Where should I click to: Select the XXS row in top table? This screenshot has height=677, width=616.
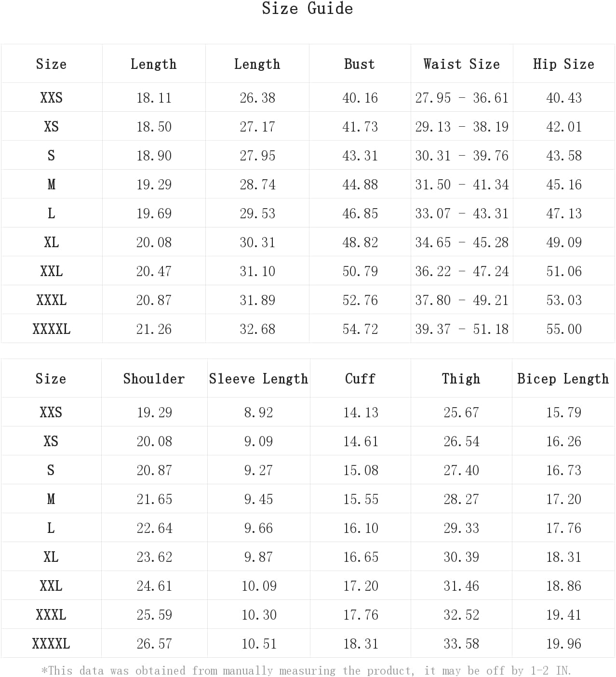[308, 98]
